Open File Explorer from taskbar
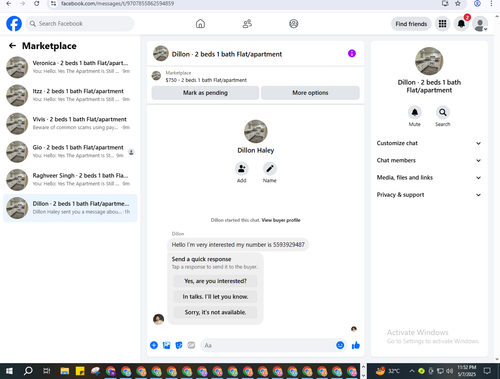The width and height of the screenshot is (500, 379). coord(65,371)
